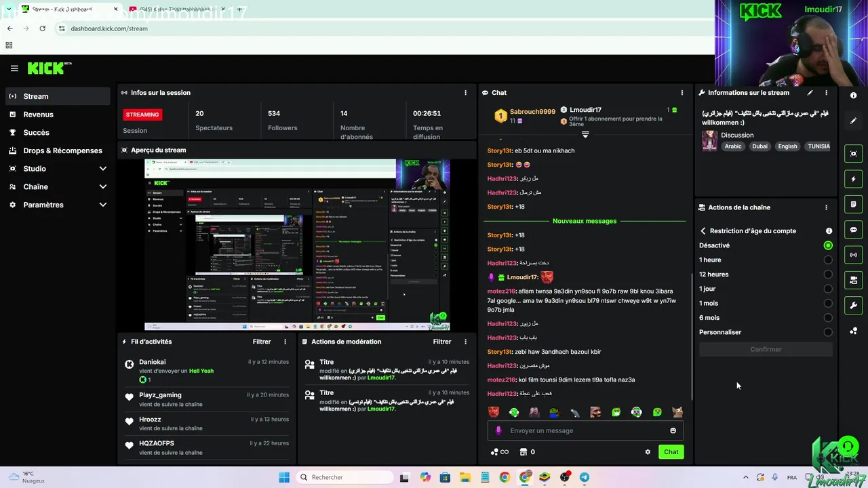Select the 1 mois radio option
Viewport: 868px width, 488px height.
coord(828,303)
